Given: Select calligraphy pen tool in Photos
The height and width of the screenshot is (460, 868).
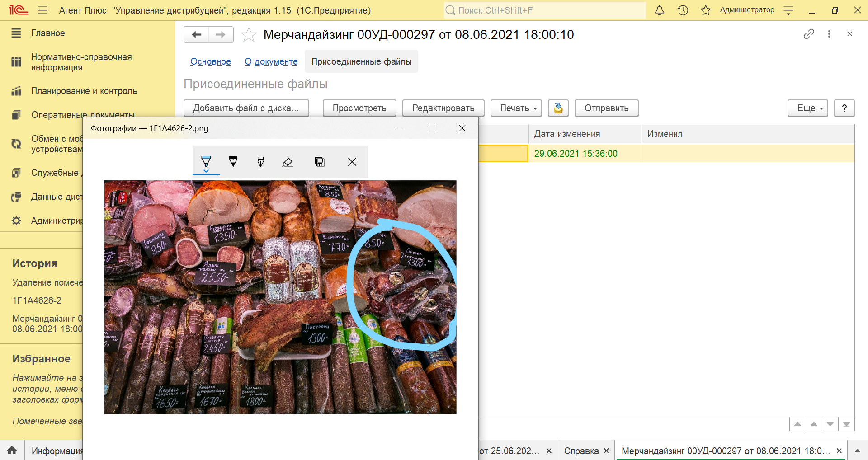Looking at the screenshot, I should [260, 162].
